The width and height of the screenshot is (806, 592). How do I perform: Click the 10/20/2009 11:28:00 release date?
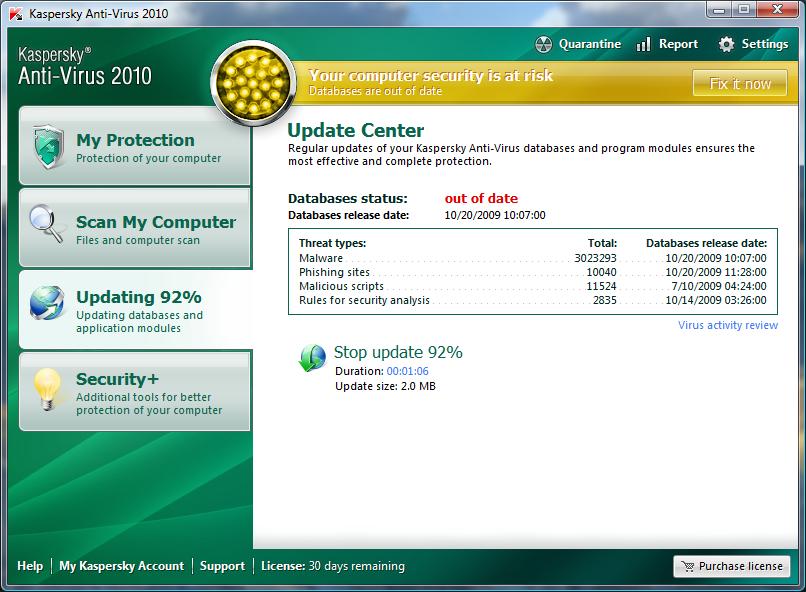click(x=716, y=272)
